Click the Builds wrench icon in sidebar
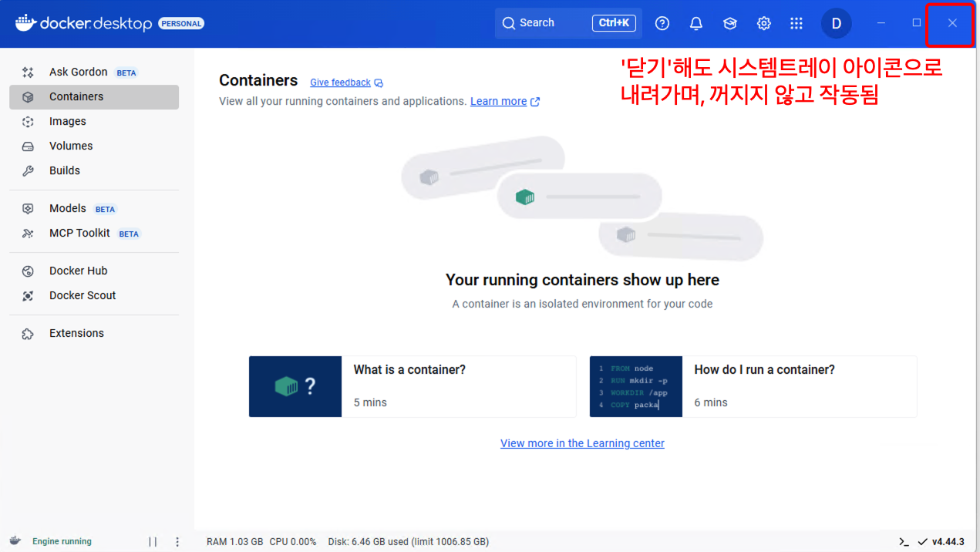The width and height of the screenshot is (980, 552). click(28, 171)
